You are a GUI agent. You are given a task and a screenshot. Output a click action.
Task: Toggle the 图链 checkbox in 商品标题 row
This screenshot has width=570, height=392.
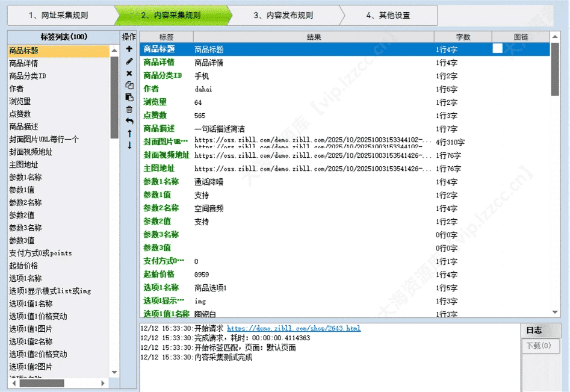coord(498,48)
